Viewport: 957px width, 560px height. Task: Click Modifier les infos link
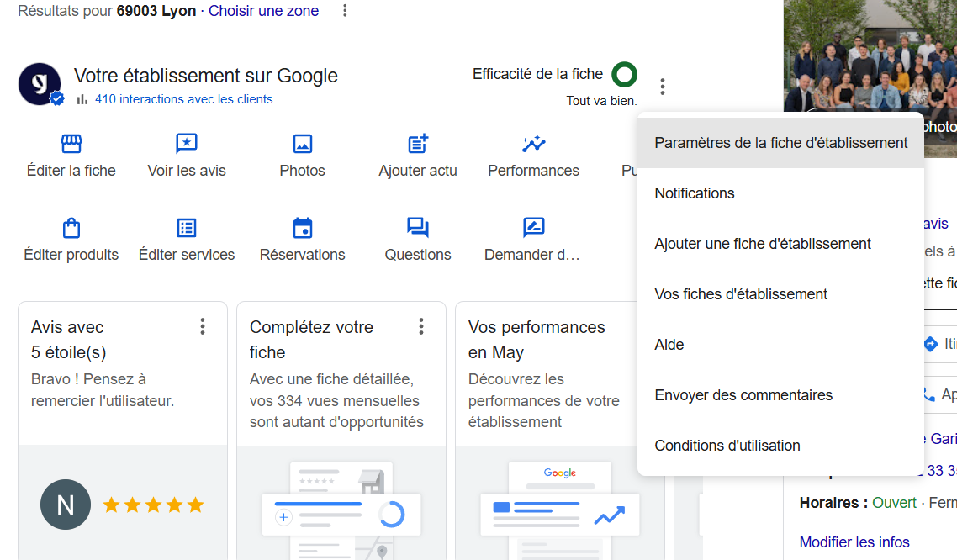854,542
